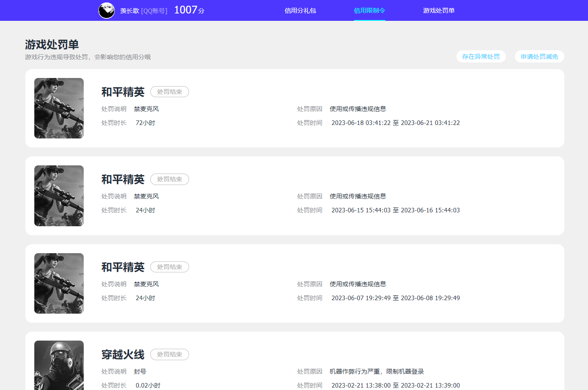Click the 存在异常处罚 button
Screen dimensions: 588x390
coord(481,56)
